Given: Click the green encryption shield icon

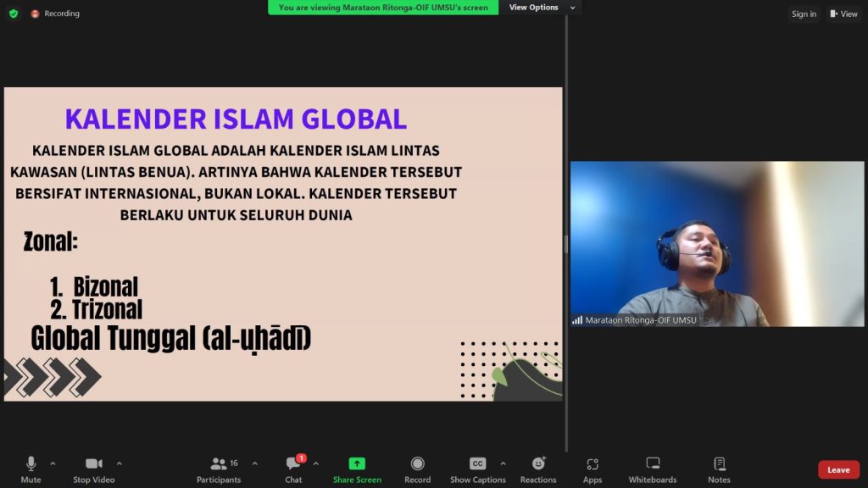Looking at the screenshot, I should 14,14.
